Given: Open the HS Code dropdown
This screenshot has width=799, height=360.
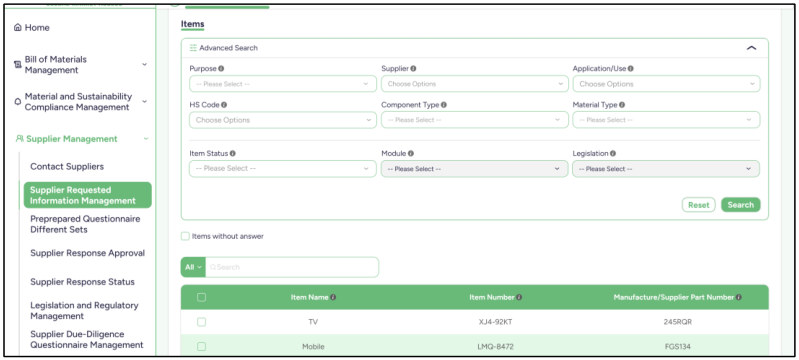Looking at the screenshot, I should pos(283,120).
